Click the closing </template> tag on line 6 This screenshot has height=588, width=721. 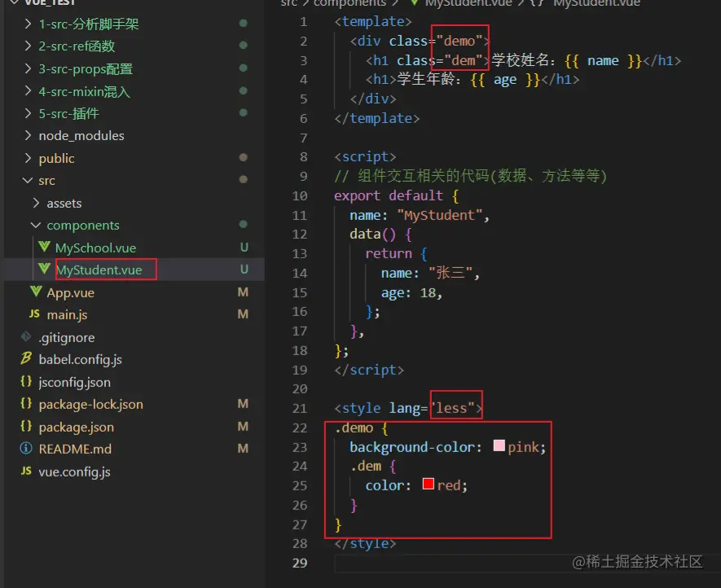[377, 119]
